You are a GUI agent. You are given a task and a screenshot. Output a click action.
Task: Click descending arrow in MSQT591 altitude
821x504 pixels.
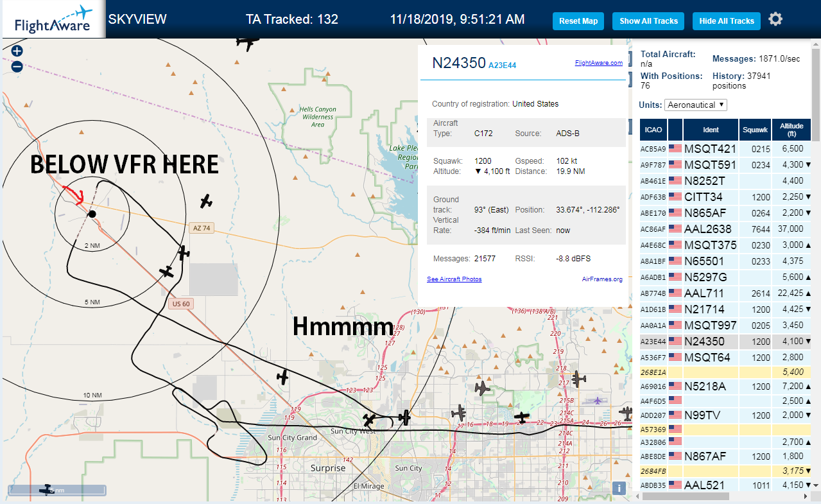pos(808,165)
